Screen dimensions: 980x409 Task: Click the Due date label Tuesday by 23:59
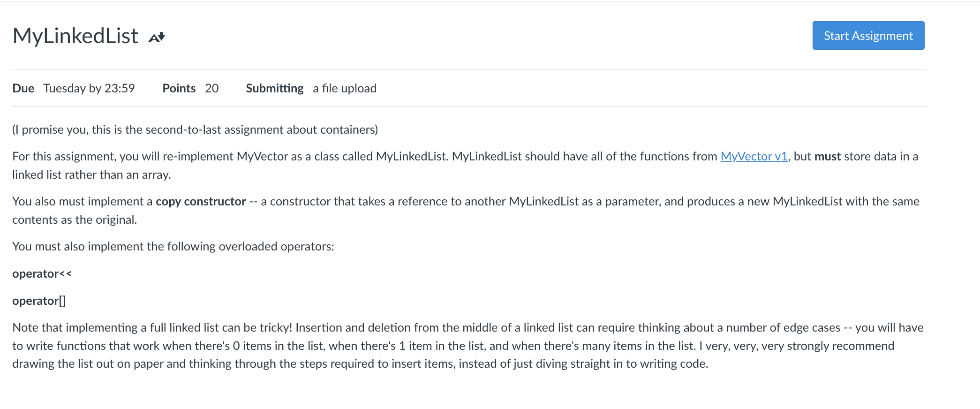(x=89, y=88)
